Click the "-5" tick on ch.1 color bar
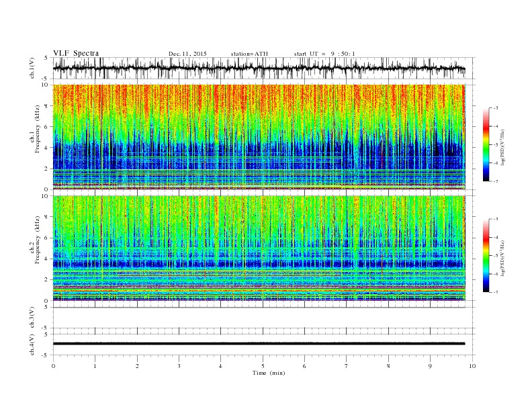The height and width of the screenshot is (411, 532). 496,144
